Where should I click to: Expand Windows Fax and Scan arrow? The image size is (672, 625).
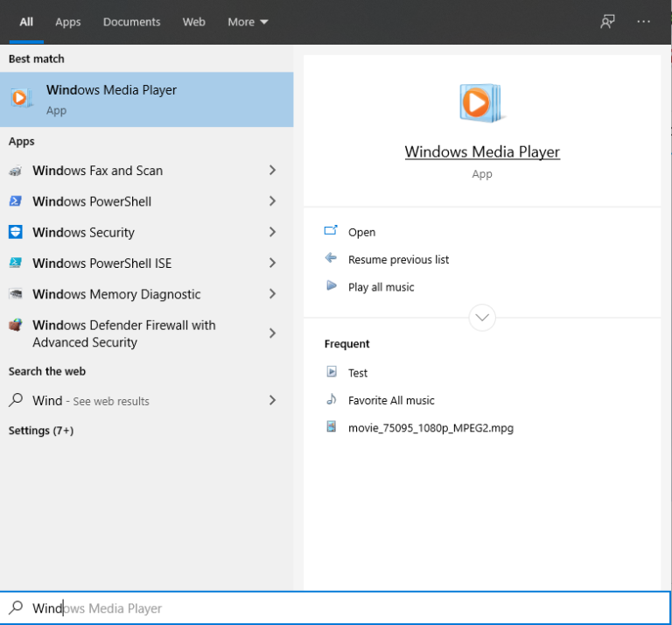272,171
